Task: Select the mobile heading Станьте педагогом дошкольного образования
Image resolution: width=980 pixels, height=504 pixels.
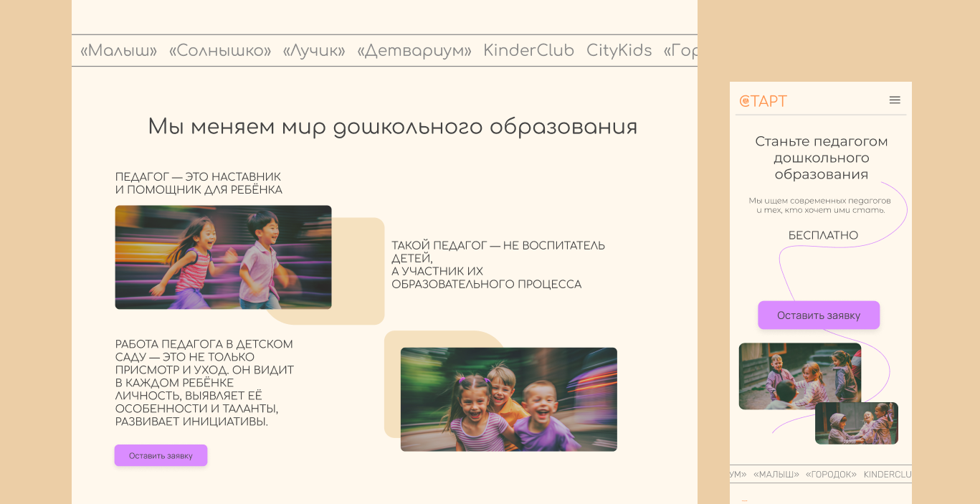Action: tap(821, 158)
